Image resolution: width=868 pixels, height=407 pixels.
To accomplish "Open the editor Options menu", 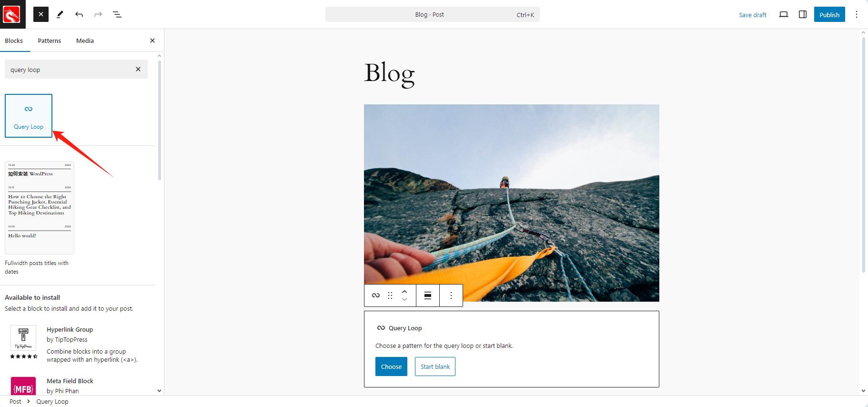I will 857,14.
